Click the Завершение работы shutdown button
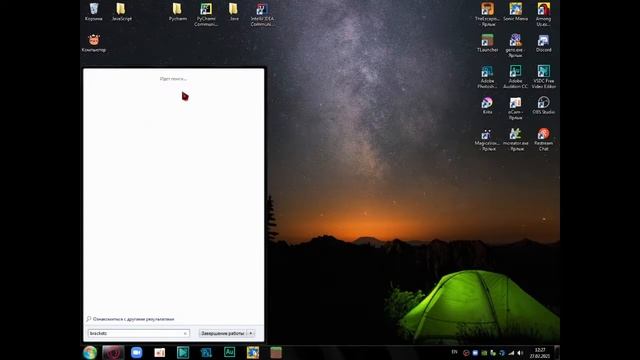 pos(223,333)
